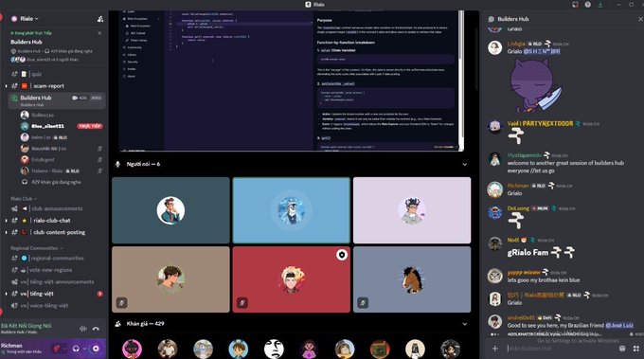Click the muted mic icon on the red tile

click(x=242, y=303)
